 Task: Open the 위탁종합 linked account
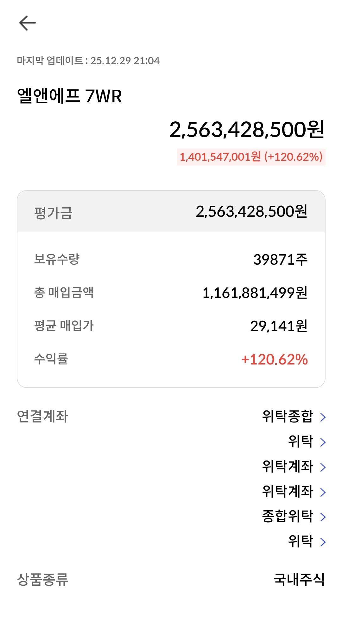(288, 416)
